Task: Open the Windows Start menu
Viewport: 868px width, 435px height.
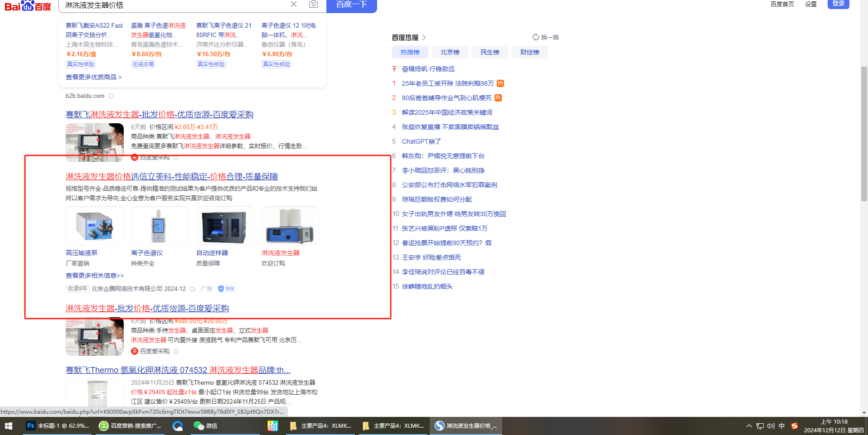Action: (9, 426)
